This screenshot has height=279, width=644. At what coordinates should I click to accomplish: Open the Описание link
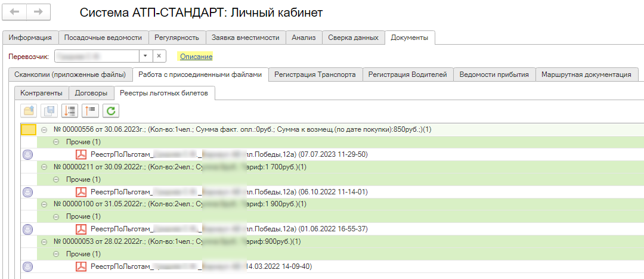click(x=196, y=56)
